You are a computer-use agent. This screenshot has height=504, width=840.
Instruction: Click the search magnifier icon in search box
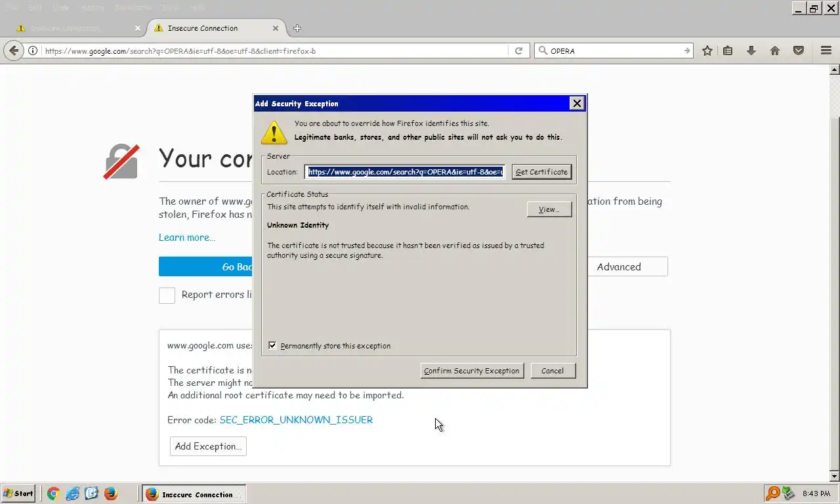pos(543,51)
